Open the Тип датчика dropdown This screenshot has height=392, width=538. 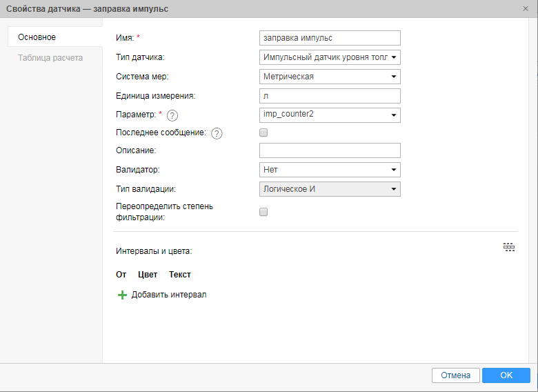coord(330,57)
